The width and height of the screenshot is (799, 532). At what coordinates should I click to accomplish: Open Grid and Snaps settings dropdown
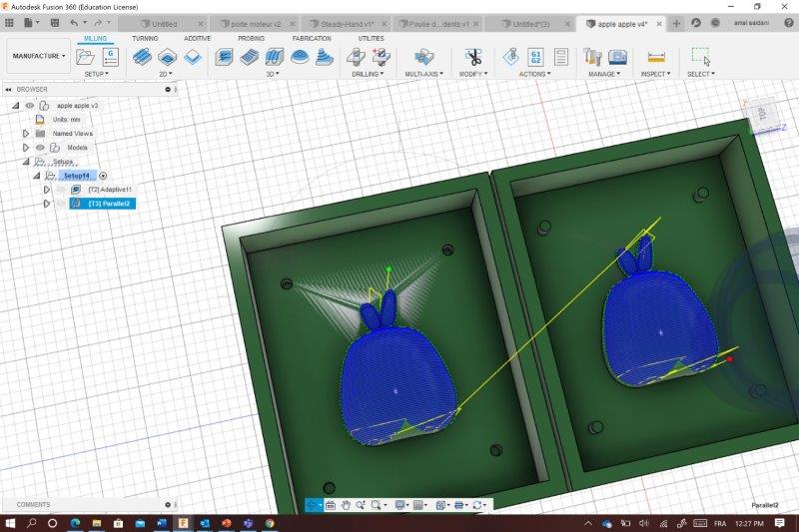coord(420,505)
